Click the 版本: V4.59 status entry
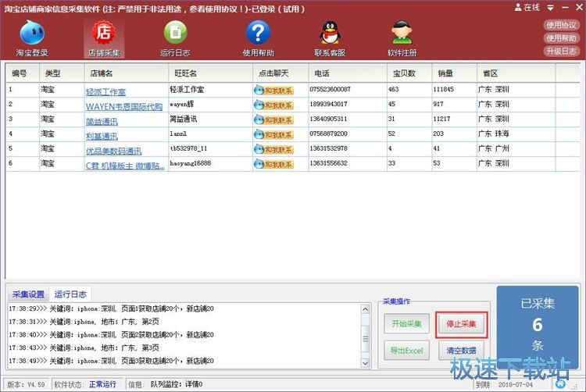 point(26,384)
